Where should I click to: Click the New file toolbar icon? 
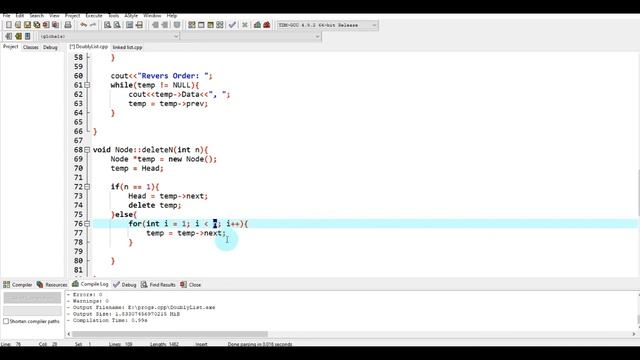tap(9, 25)
